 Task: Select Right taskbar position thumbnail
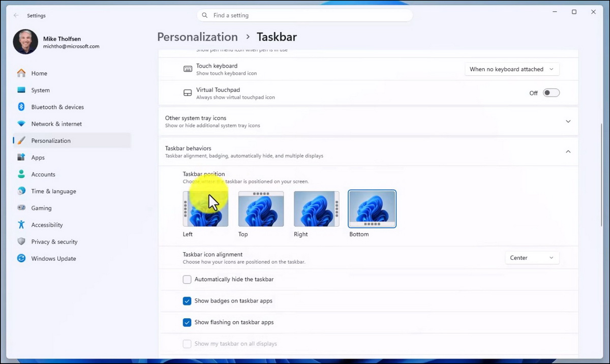click(x=316, y=209)
